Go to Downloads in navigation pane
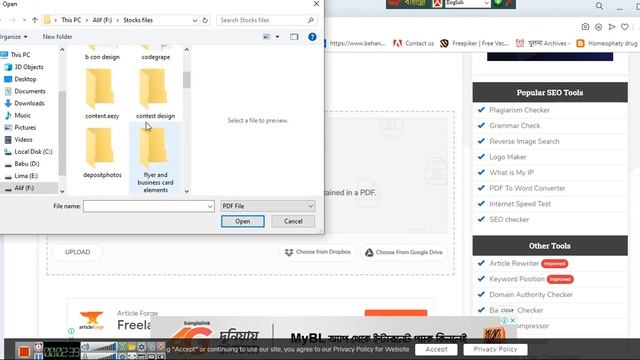The width and height of the screenshot is (640, 360). (29, 103)
